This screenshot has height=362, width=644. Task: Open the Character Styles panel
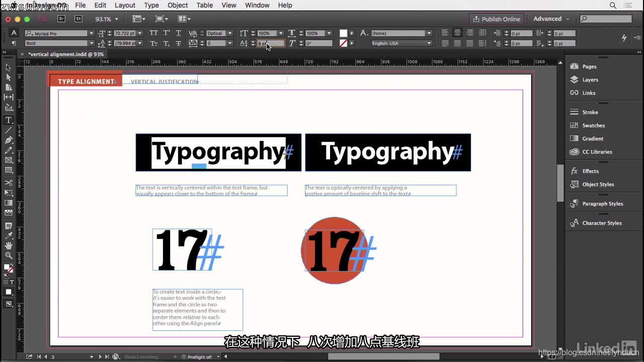(x=603, y=223)
